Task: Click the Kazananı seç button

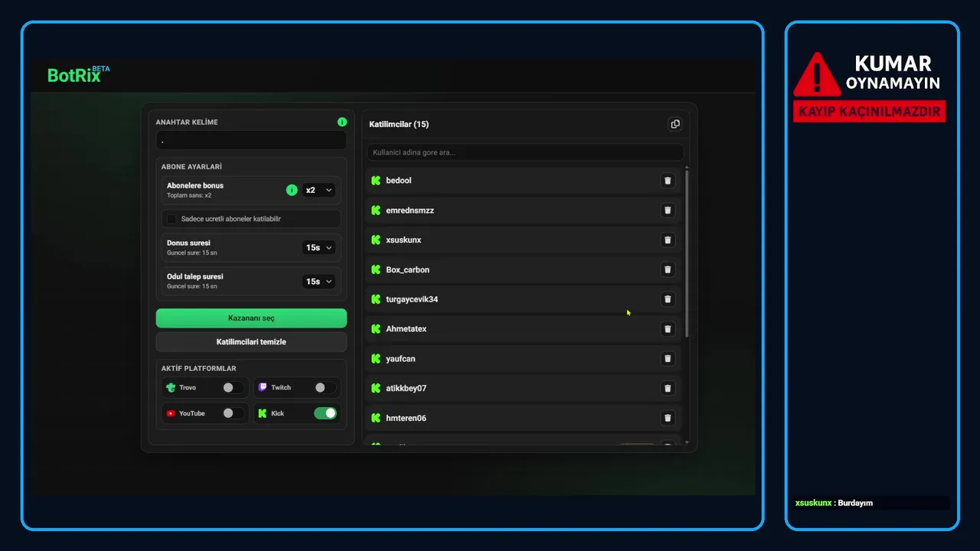Action: pos(251,318)
